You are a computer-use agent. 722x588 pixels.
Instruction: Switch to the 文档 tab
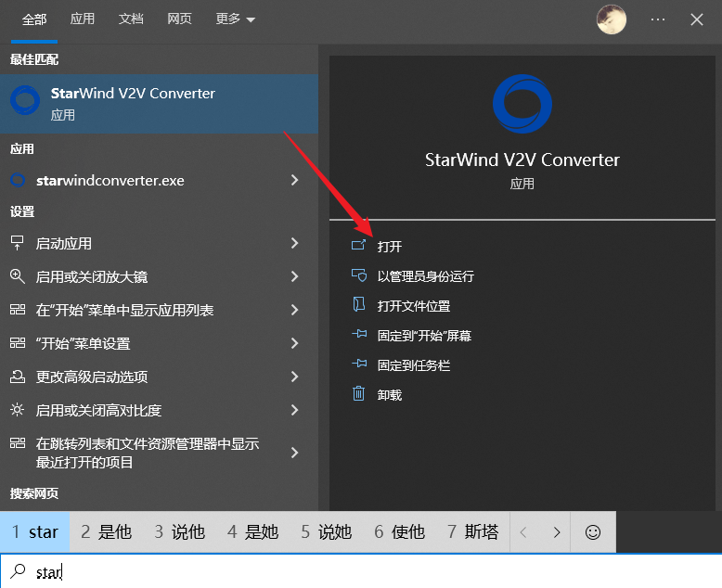click(131, 19)
